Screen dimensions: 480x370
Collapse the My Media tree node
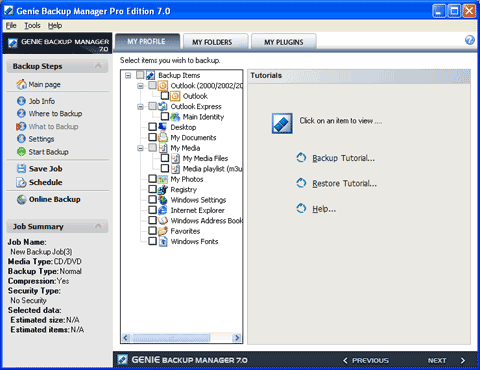(140, 148)
